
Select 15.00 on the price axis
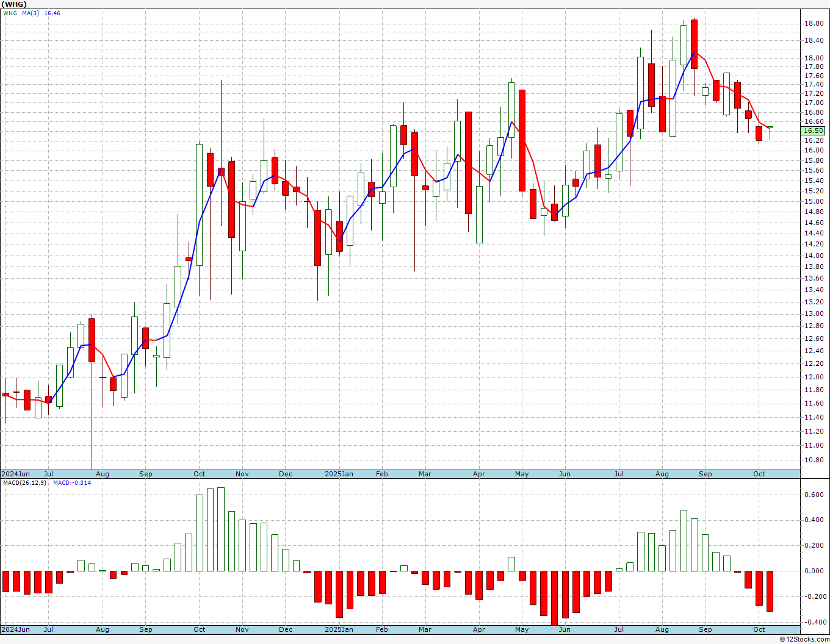click(814, 201)
